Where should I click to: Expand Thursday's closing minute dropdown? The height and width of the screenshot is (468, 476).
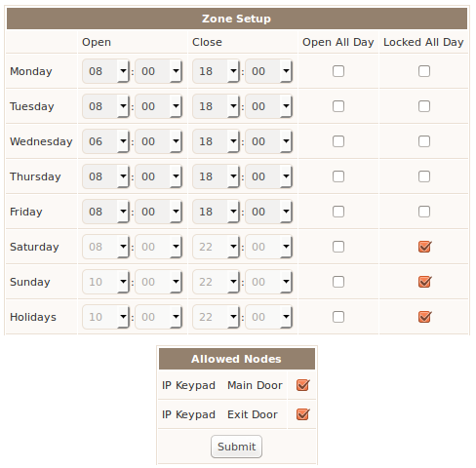pos(268,176)
